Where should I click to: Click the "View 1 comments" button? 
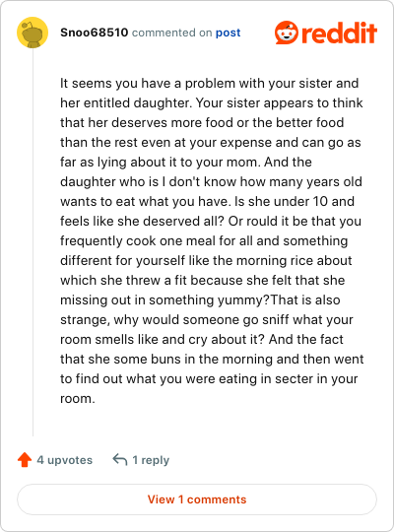[197, 499]
